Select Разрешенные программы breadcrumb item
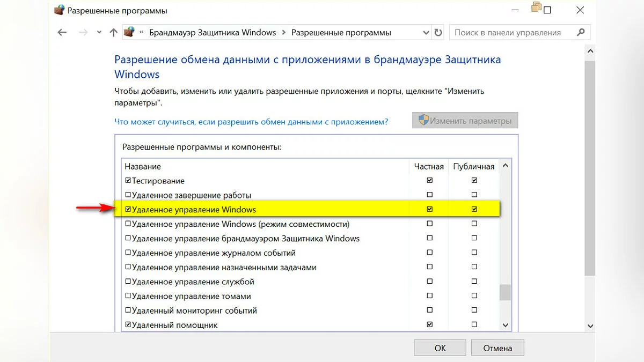 coord(341,32)
